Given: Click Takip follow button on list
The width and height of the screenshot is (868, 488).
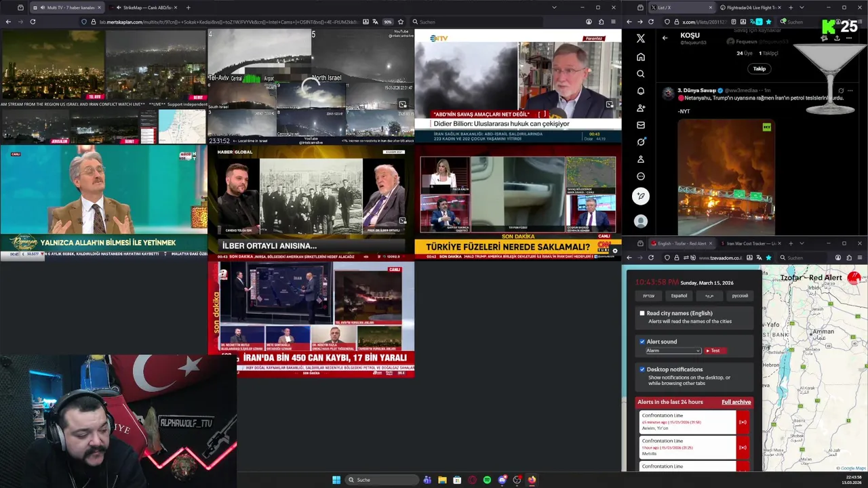Looking at the screenshot, I should pyautogui.click(x=759, y=68).
